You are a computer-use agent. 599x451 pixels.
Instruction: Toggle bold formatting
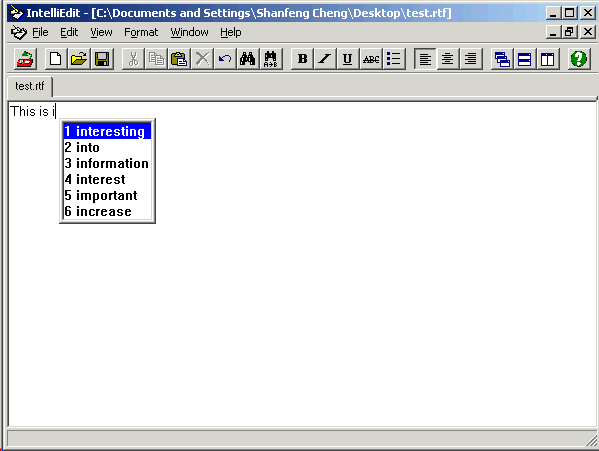pyautogui.click(x=302, y=59)
